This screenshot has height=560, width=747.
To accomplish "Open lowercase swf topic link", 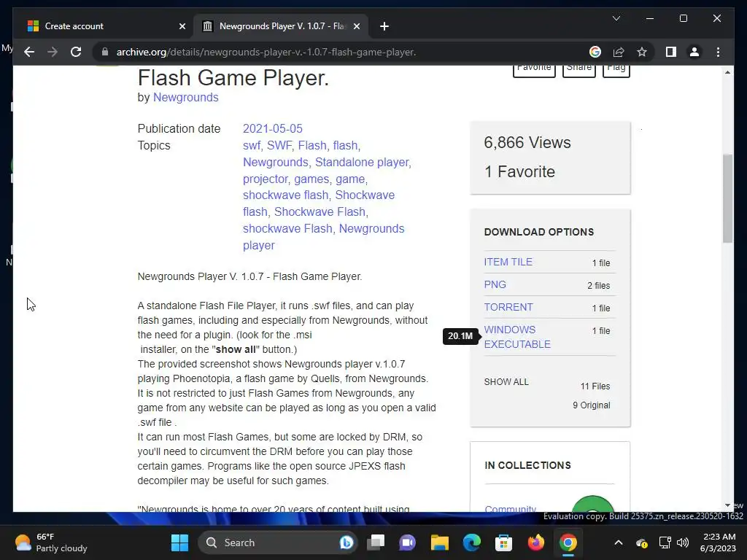I will coord(252,145).
